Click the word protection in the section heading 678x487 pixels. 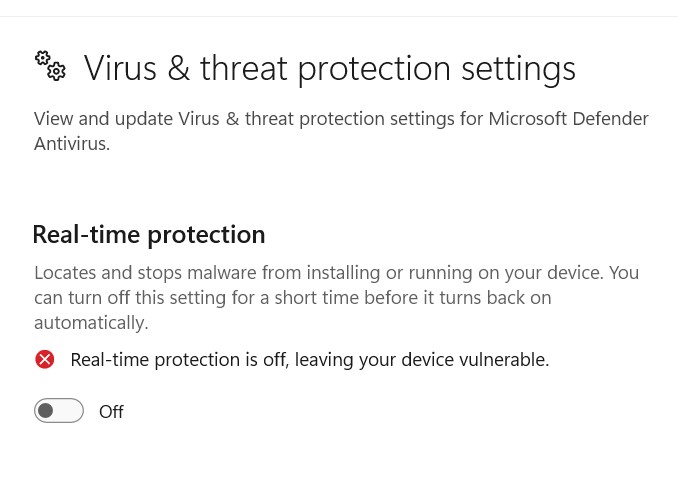pyautogui.click(x=206, y=236)
